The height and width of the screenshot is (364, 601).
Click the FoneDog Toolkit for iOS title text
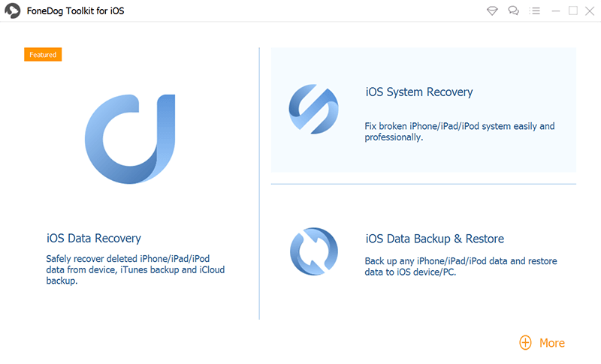tap(76, 11)
